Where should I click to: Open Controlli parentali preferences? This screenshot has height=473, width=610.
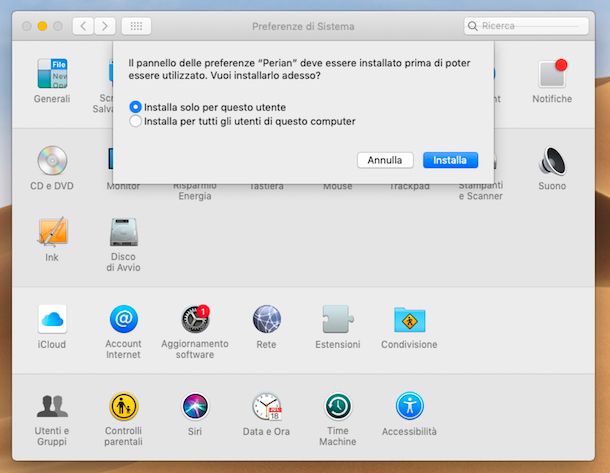pos(123,406)
